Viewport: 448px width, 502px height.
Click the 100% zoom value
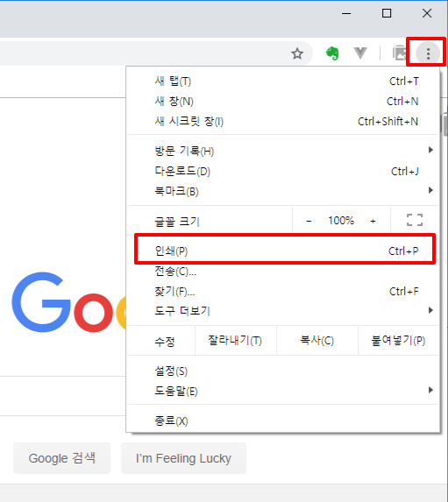[341, 221]
